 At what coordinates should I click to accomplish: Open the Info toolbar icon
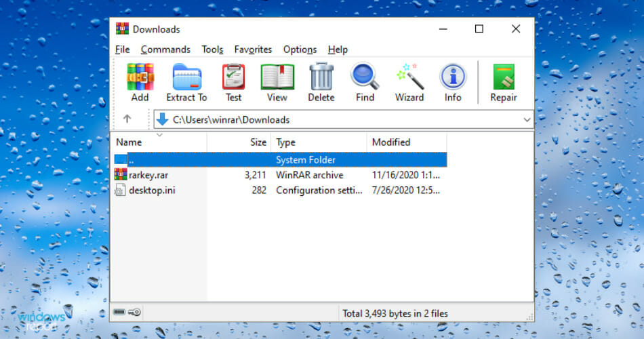453,77
